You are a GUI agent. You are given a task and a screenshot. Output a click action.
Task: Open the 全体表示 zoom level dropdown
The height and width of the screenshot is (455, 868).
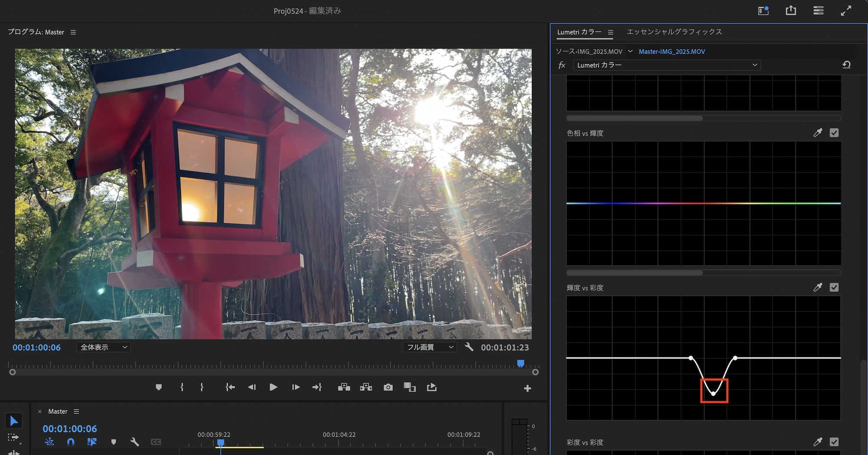104,347
